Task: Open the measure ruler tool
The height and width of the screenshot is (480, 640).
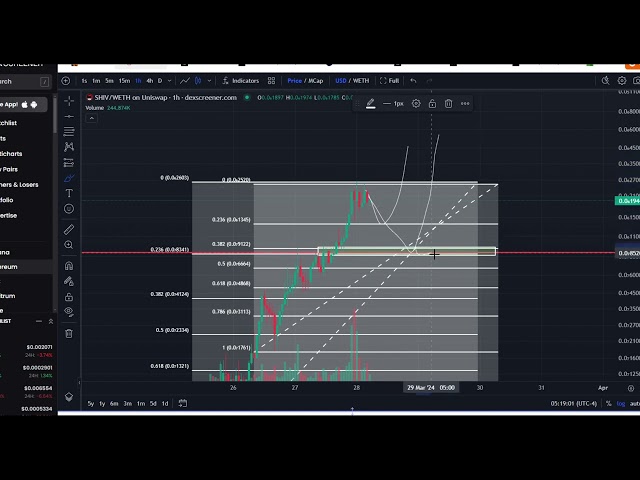Action: (x=69, y=229)
